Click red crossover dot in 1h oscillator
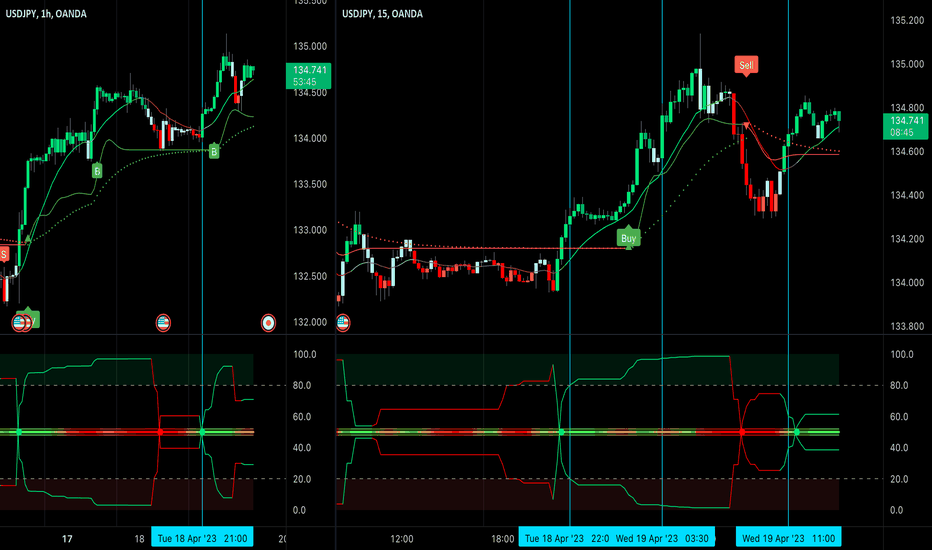Screen dimensions: 932x550 [160, 432]
